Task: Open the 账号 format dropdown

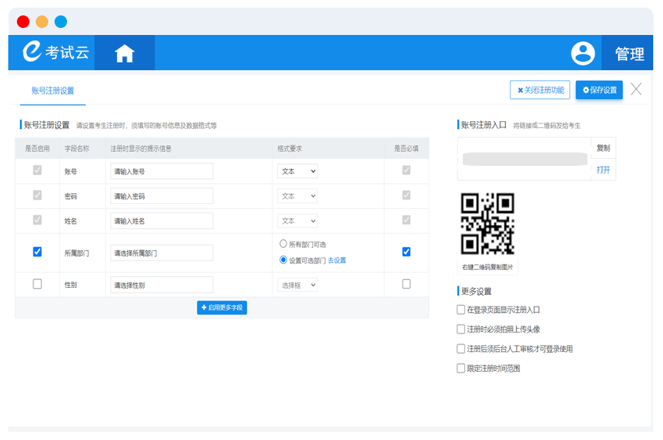Action: [297, 171]
